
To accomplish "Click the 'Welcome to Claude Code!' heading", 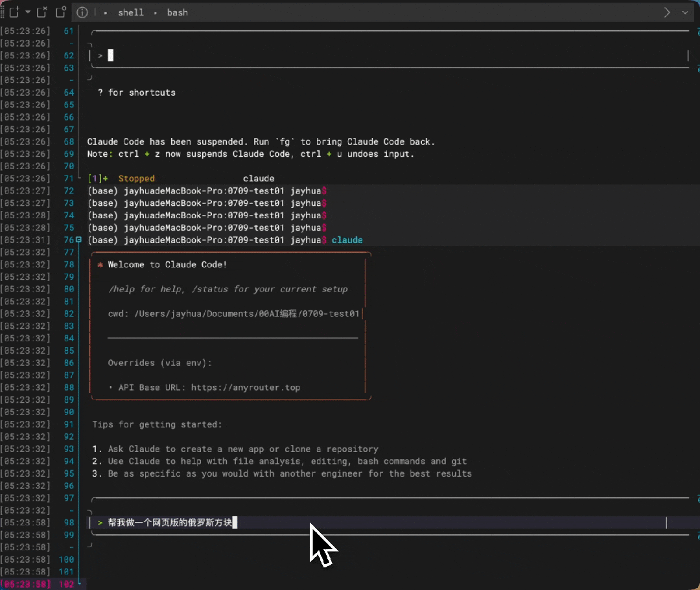I will click(x=167, y=264).
